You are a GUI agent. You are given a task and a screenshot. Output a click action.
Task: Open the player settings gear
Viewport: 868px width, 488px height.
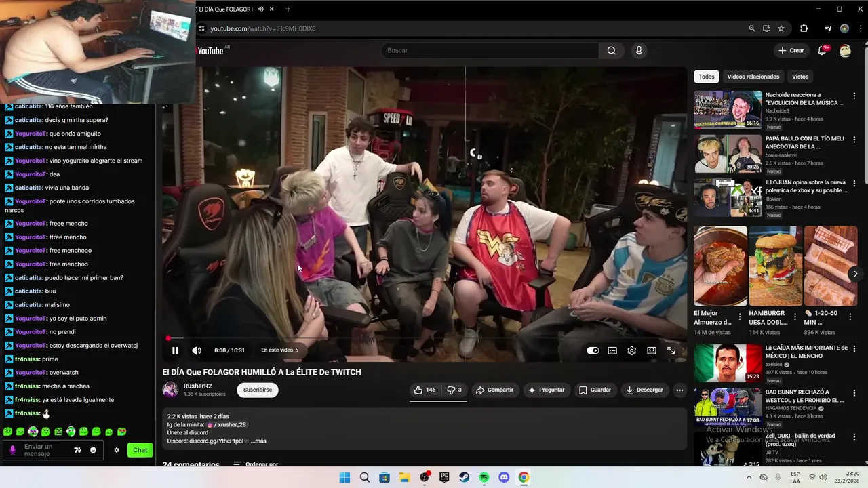click(632, 350)
